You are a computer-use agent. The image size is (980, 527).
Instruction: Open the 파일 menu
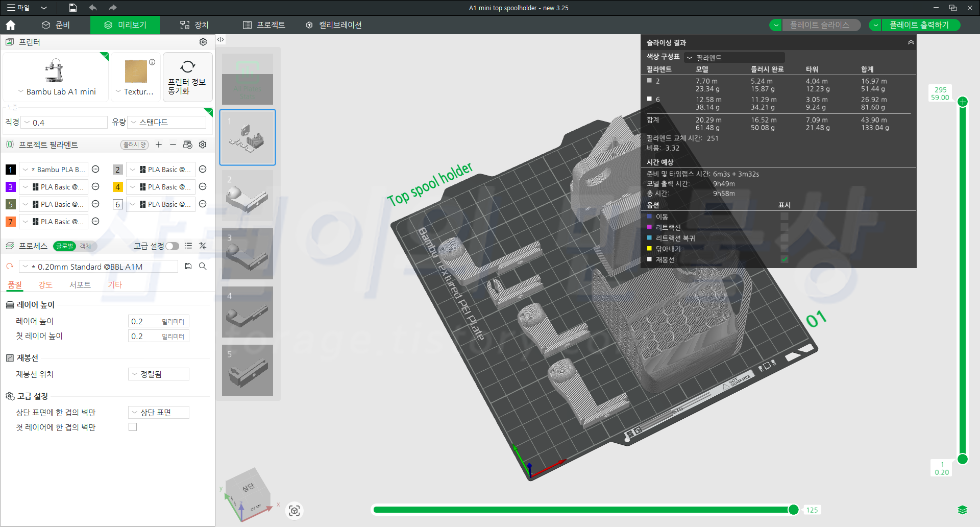point(18,8)
